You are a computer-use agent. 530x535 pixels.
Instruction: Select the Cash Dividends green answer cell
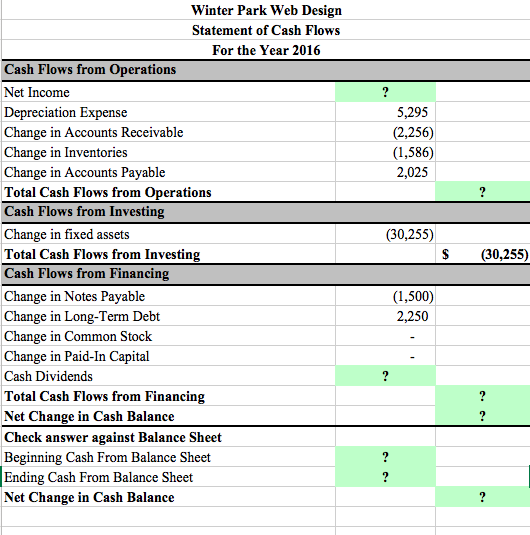385,376
